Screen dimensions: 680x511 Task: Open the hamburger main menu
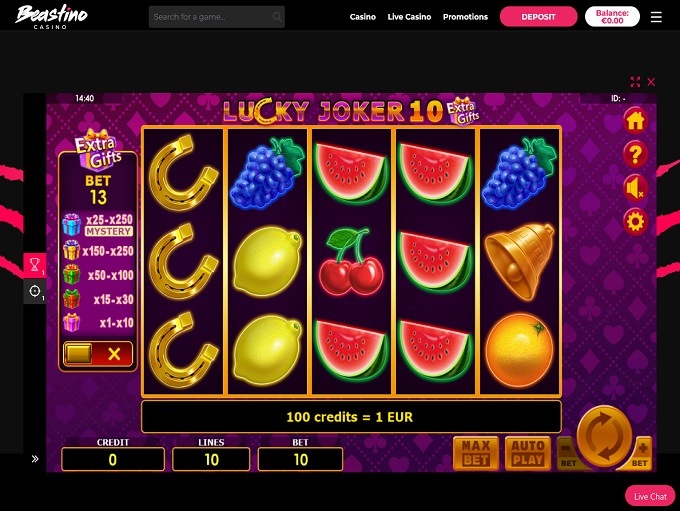click(656, 17)
